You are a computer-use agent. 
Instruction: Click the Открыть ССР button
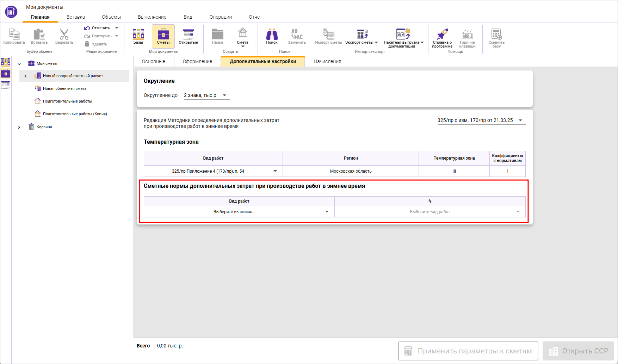(578, 351)
